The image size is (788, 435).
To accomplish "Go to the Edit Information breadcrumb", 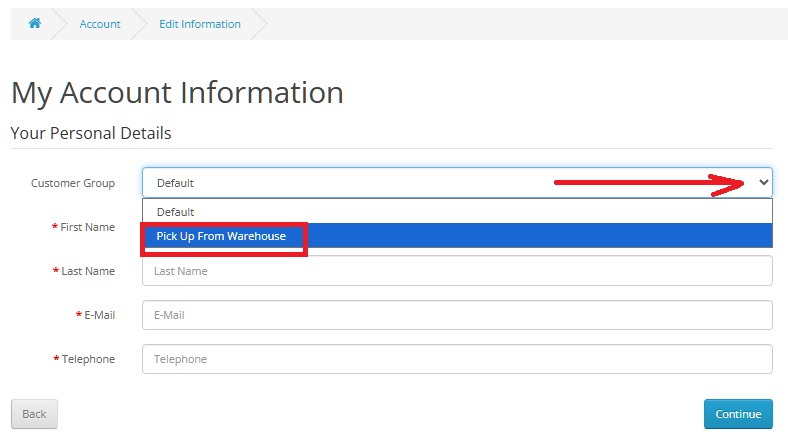I will point(200,24).
